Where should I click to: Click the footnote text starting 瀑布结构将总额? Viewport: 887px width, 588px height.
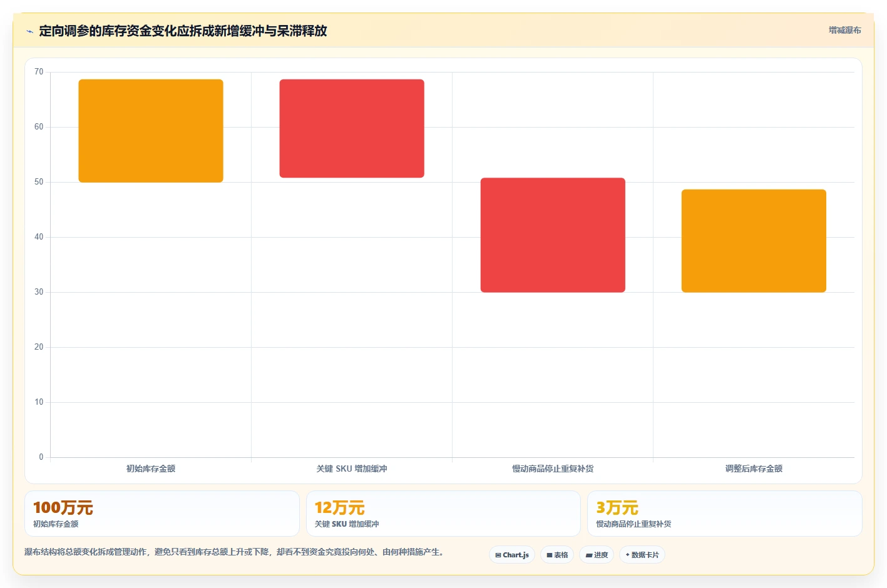tap(234, 552)
